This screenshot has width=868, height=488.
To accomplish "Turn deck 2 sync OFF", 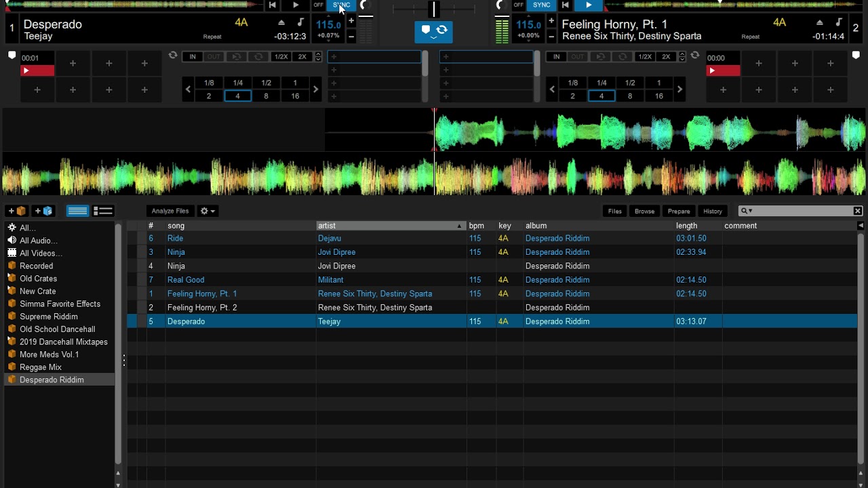I will point(519,5).
